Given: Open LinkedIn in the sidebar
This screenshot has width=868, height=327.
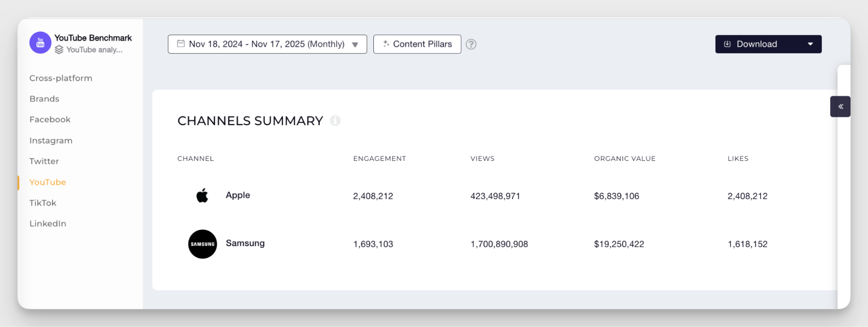Looking at the screenshot, I should 48,224.
